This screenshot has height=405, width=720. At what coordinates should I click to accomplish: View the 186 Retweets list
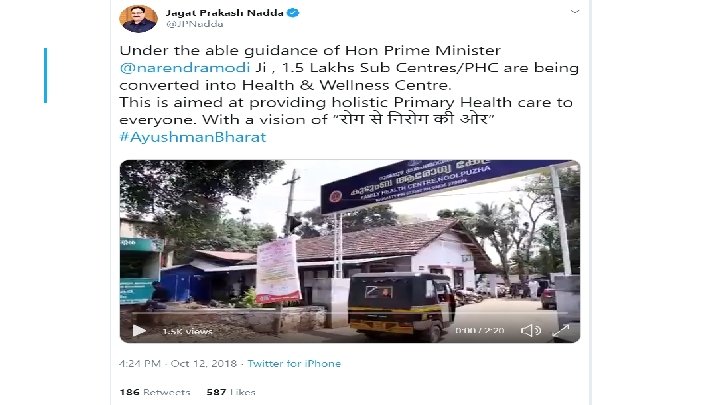pyautogui.click(x=155, y=392)
